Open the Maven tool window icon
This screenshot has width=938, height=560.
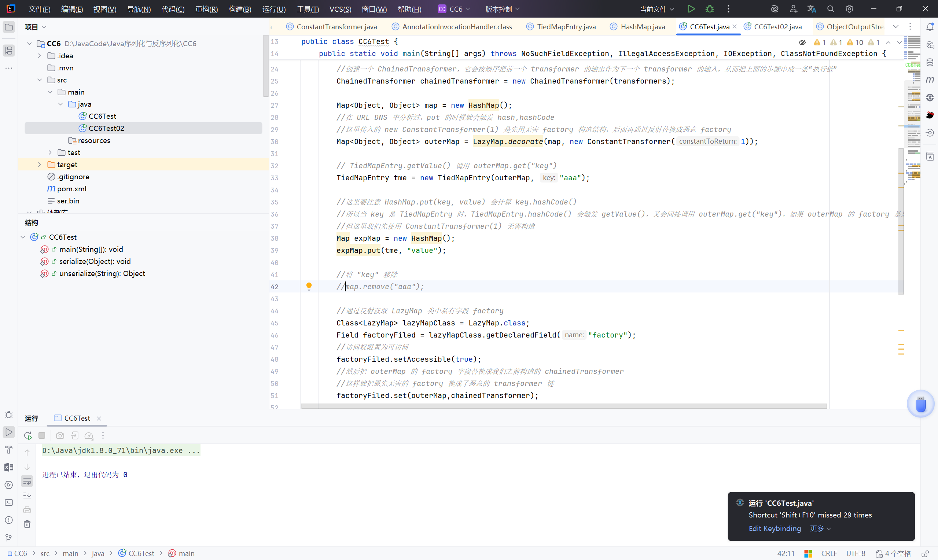pyautogui.click(x=930, y=80)
